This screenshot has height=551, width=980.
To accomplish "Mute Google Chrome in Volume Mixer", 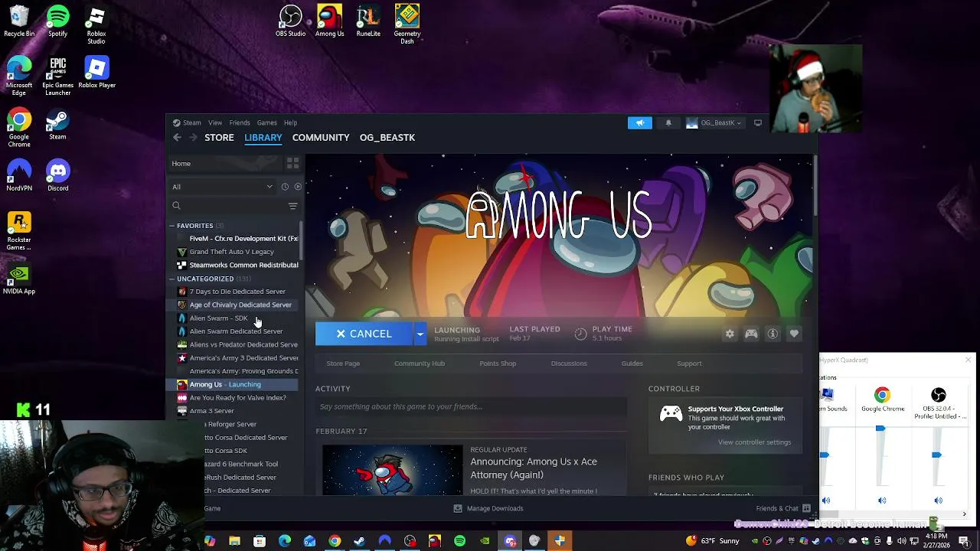I will [882, 500].
